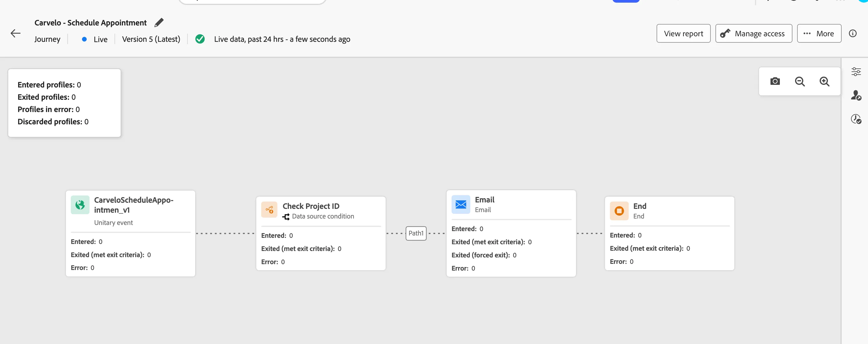Open View report
The width and height of the screenshot is (868, 344).
(683, 33)
